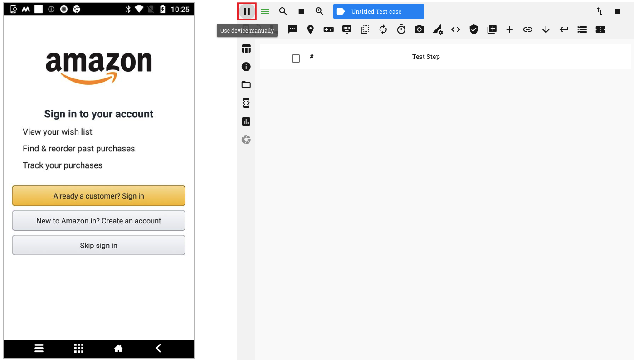Open the folder panel in sidebar
This screenshot has width=634, height=364.
point(246,85)
